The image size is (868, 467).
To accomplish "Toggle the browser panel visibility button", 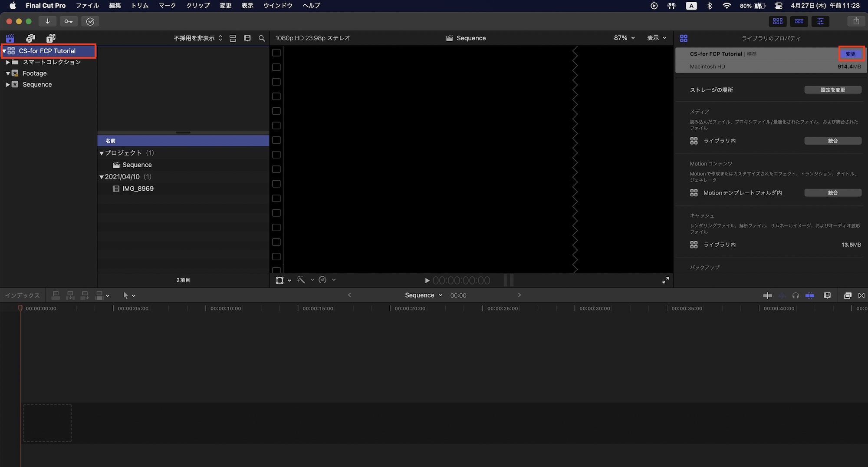I will (x=777, y=21).
